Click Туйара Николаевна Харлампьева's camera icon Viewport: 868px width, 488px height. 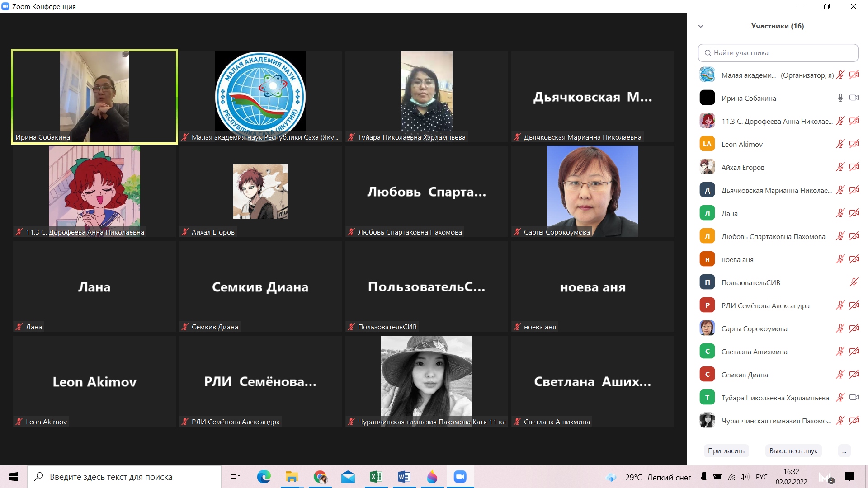tap(854, 398)
